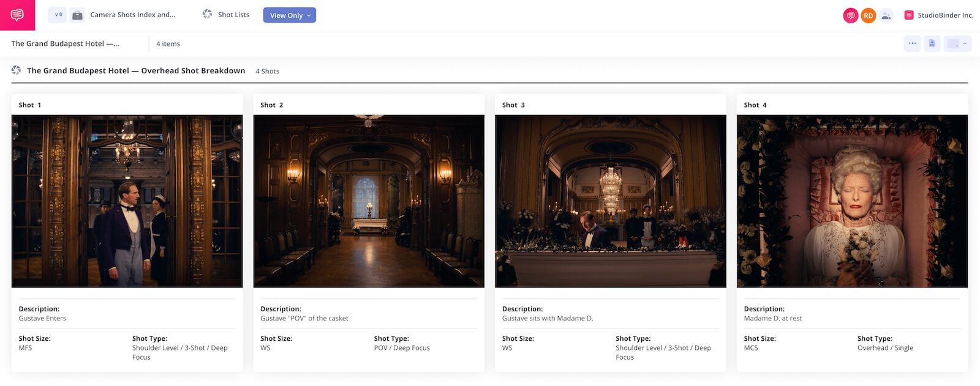Open Shot 4 Madame D. overhead thumbnail
Viewport: 980px width, 386px height.
pyautogui.click(x=852, y=201)
